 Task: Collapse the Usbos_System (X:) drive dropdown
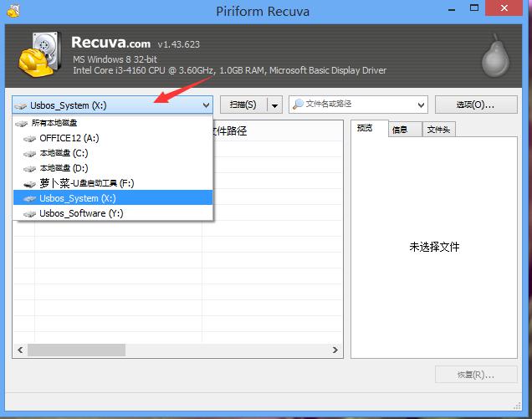206,105
